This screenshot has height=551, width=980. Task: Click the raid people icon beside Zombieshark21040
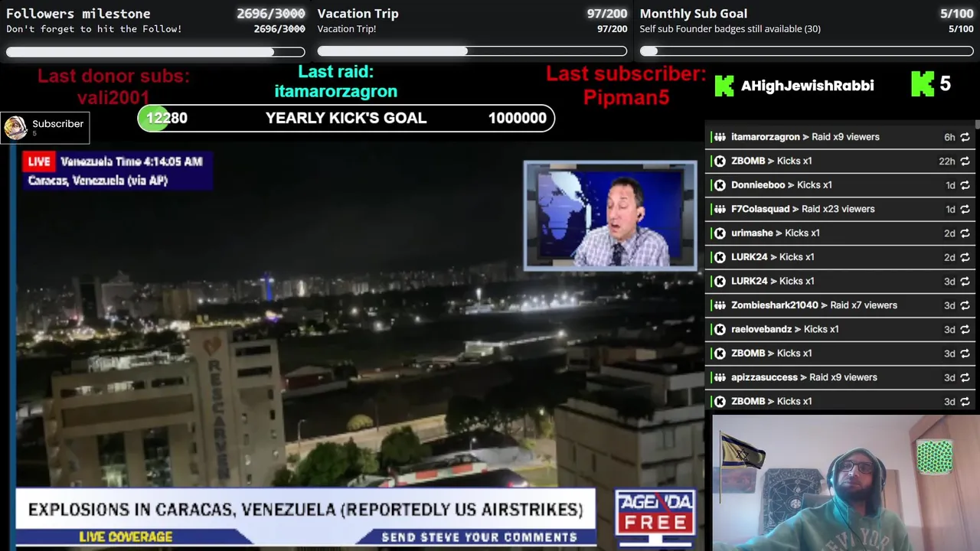pos(720,305)
